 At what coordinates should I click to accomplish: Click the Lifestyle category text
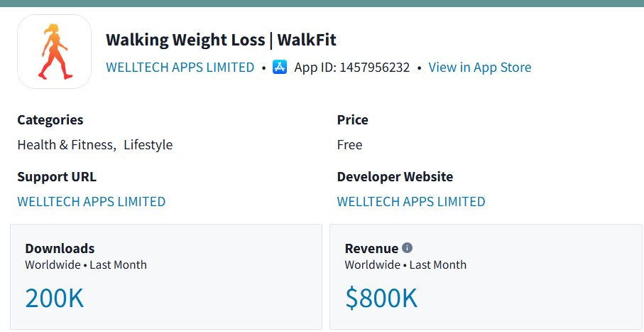[x=148, y=145]
